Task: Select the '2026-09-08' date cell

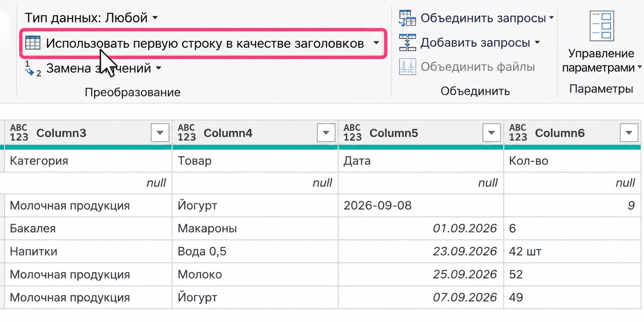Action: point(421,206)
